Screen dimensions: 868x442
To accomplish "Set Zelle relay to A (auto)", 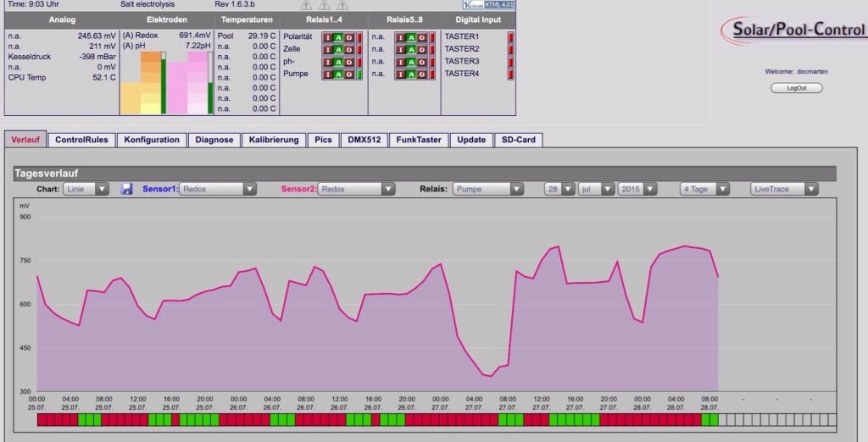I will click(338, 50).
